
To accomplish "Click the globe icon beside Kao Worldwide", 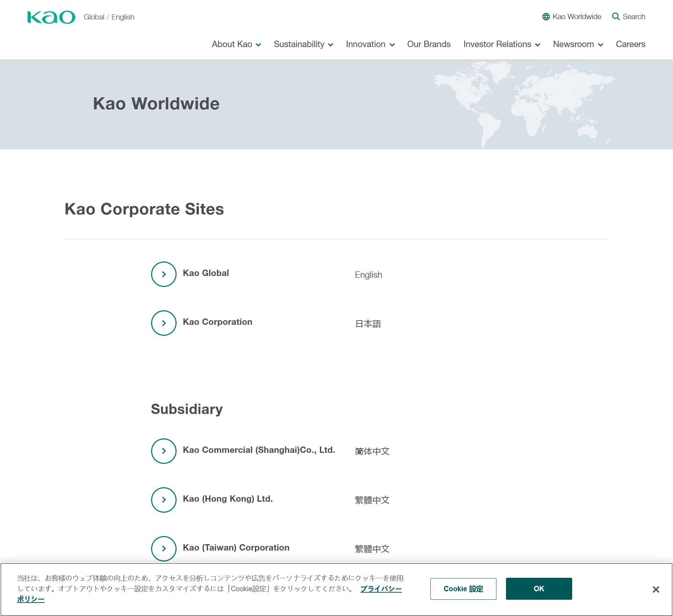I will (546, 17).
